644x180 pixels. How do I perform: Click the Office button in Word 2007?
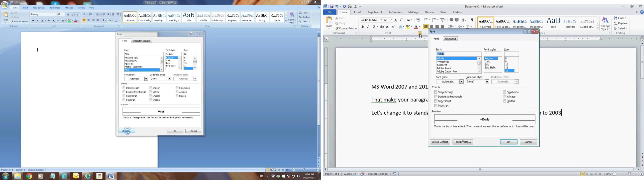click(x=5, y=4)
